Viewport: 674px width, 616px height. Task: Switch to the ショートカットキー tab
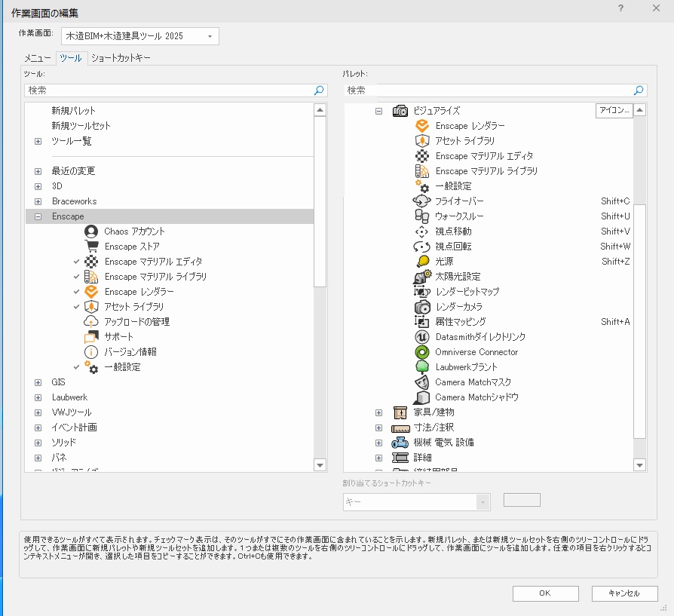point(121,58)
